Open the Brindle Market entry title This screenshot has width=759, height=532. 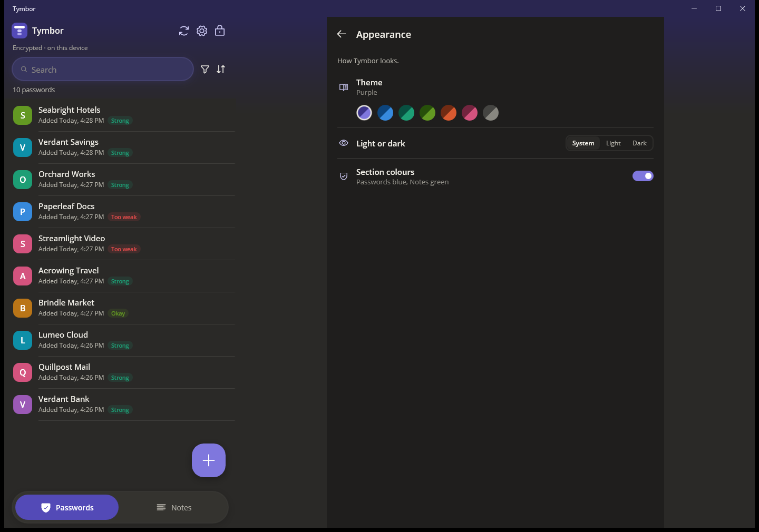coord(66,303)
